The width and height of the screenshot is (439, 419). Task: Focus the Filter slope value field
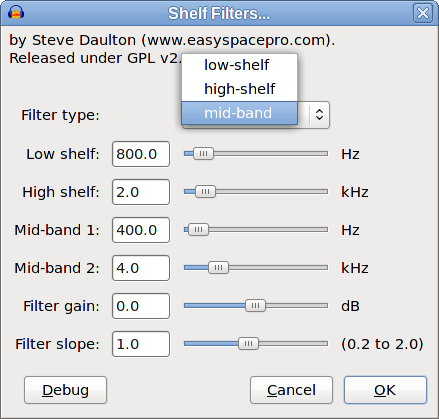point(141,344)
